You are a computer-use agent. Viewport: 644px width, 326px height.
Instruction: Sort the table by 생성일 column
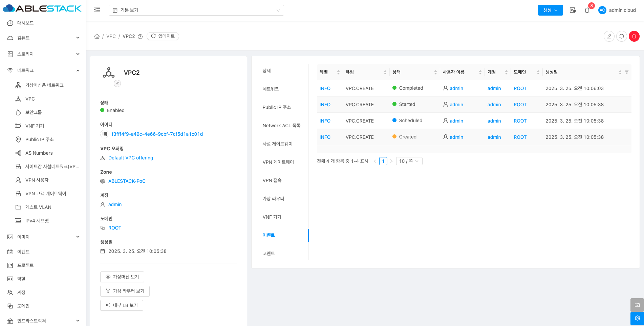click(620, 72)
